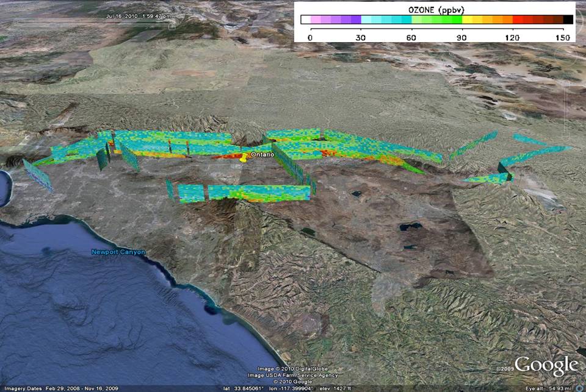
Task: Click the purple segment of ozone color bar
Action: (336, 20)
